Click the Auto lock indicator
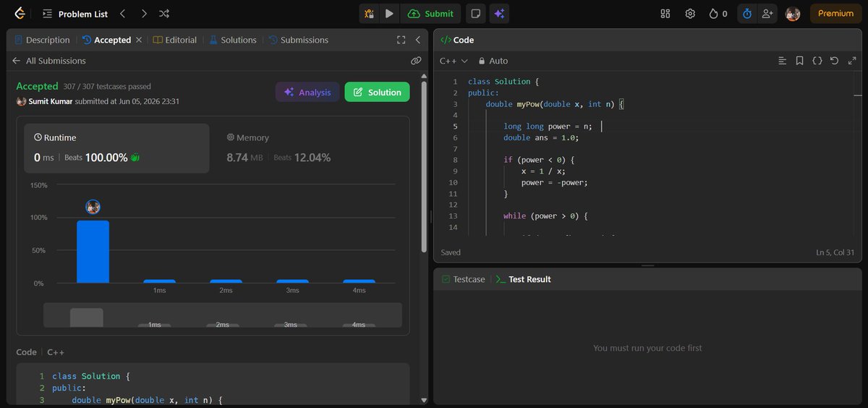The height and width of the screenshot is (408, 868). click(493, 61)
